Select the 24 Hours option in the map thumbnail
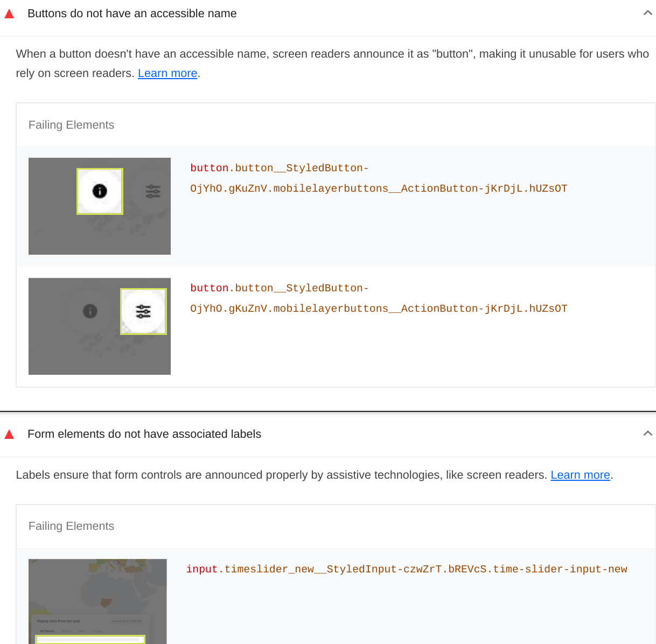This screenshot has width=656, height=644. tap(47, 631)
